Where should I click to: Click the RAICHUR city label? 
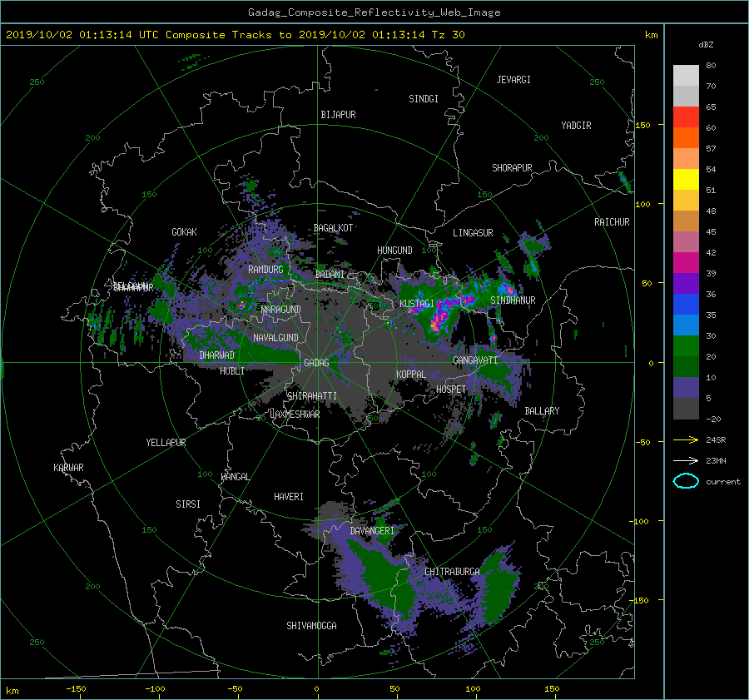612,222
